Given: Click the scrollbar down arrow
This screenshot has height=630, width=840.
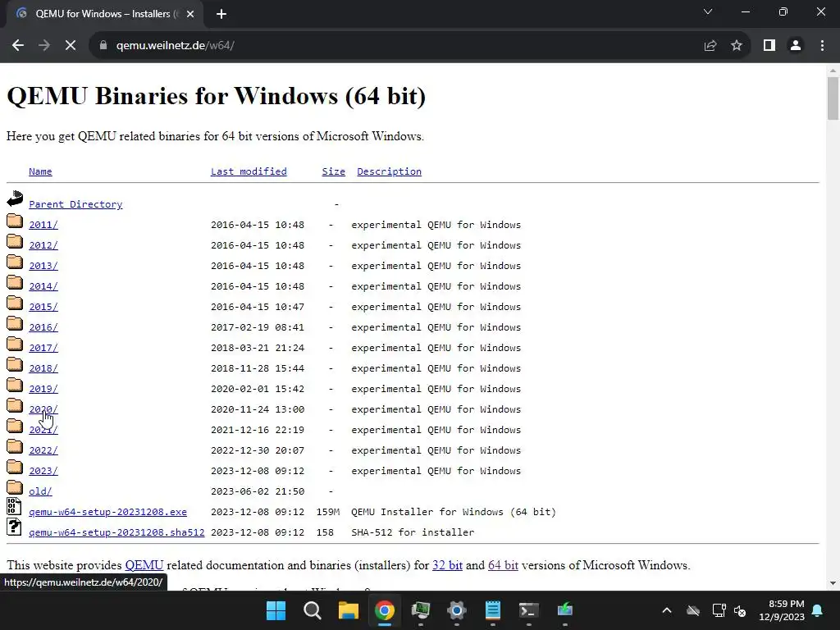Looking at the screenshot, I should (833, 583).
